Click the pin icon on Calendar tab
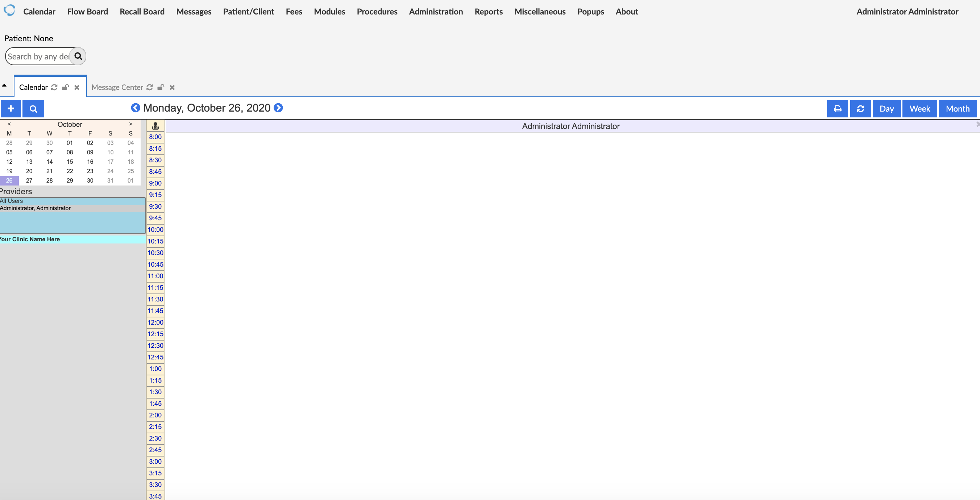This screenshot has height=500, width=980. (x=66, y=87)
